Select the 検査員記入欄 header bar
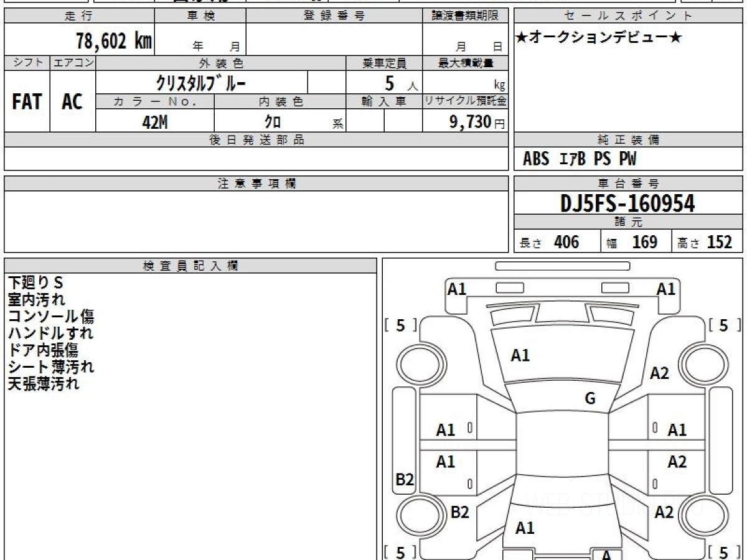Screen dimensions: 747x560 pos(190,266)
